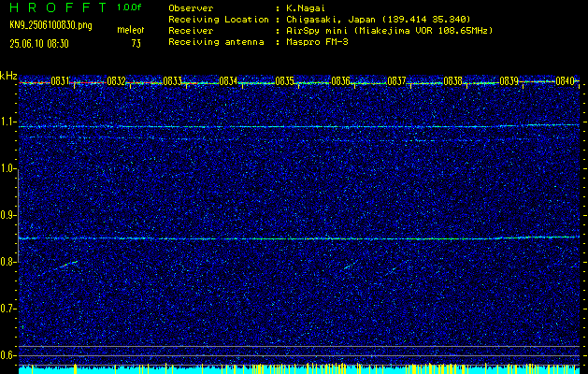Viewport: 588px width, 374px height.
Task: Click the 0833 time marker
Action: [x=172, y=81]
